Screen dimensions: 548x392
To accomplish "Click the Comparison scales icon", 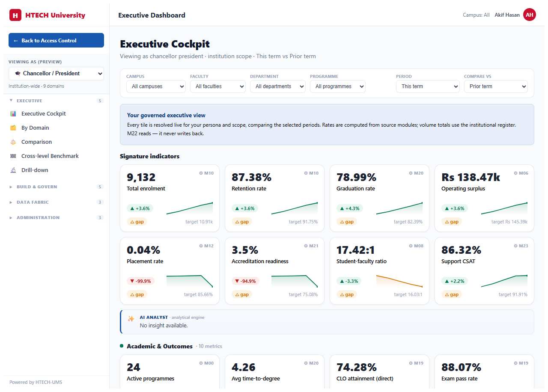I will point(13,142).
